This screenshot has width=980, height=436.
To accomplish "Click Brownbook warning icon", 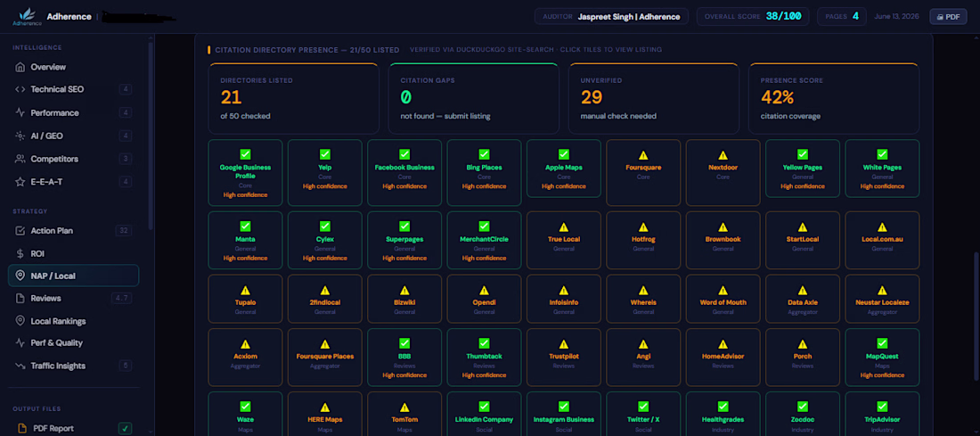I will tap(723, 227).
